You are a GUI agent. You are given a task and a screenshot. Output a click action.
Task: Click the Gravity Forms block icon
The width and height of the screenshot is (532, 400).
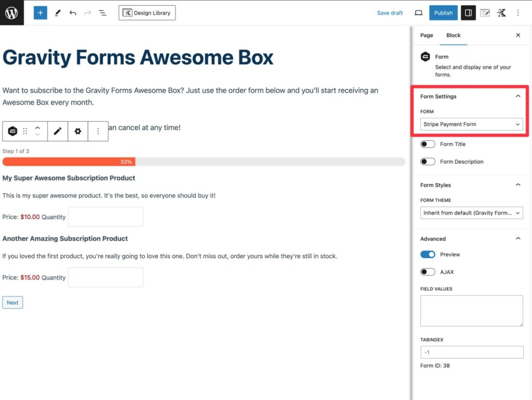12,131
